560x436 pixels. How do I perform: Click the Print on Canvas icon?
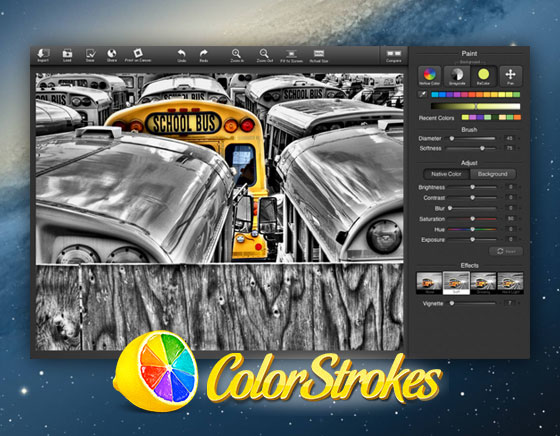(x=138, y=56)
